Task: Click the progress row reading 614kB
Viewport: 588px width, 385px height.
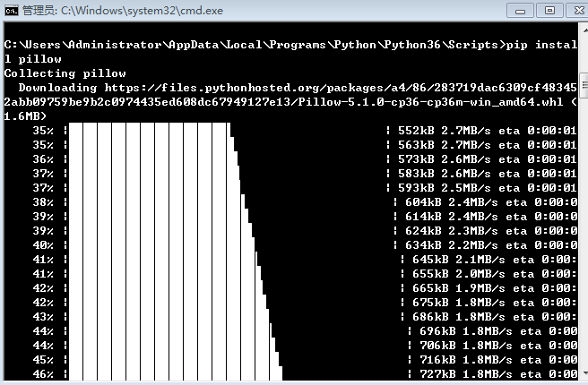Action: pyautogui.click(x=305, y=216)
